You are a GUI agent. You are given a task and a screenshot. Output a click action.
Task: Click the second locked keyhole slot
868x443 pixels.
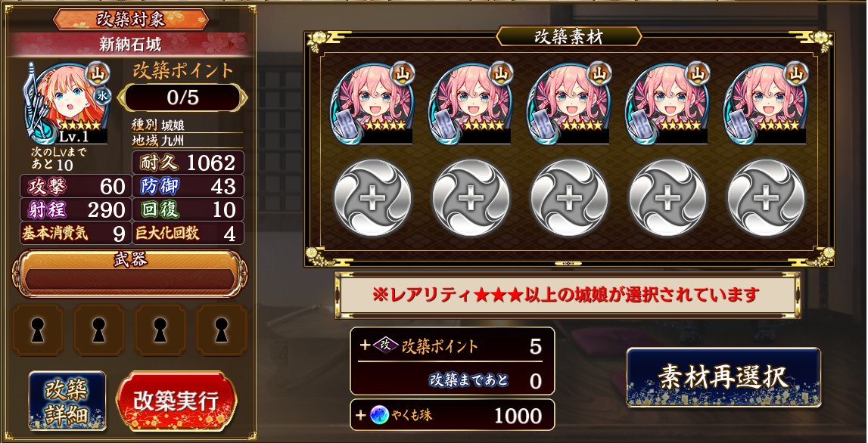pyautogui.click(x=99, y=330)
